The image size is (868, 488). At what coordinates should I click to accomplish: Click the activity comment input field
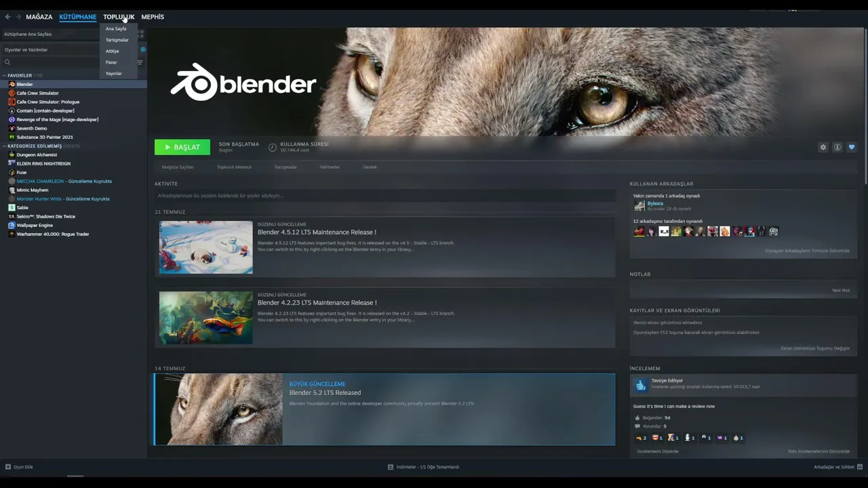pos(384,196)
